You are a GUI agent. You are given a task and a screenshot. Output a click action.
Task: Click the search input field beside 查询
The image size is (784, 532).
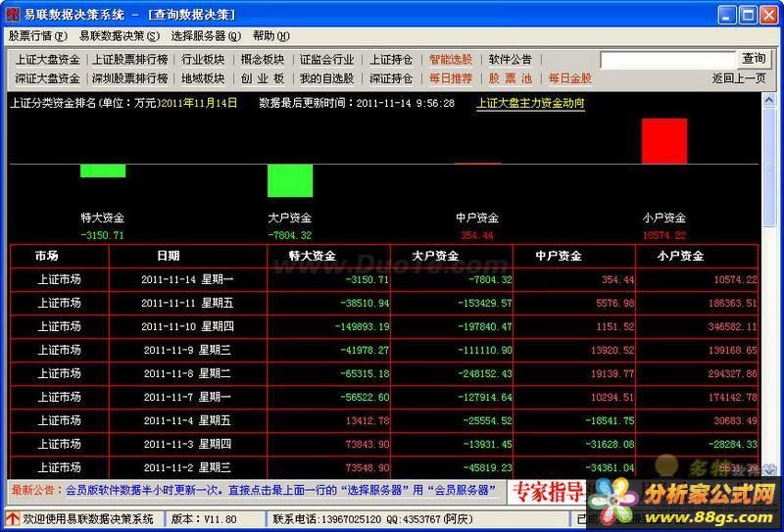pyautogui.click(x=668, y=60)
